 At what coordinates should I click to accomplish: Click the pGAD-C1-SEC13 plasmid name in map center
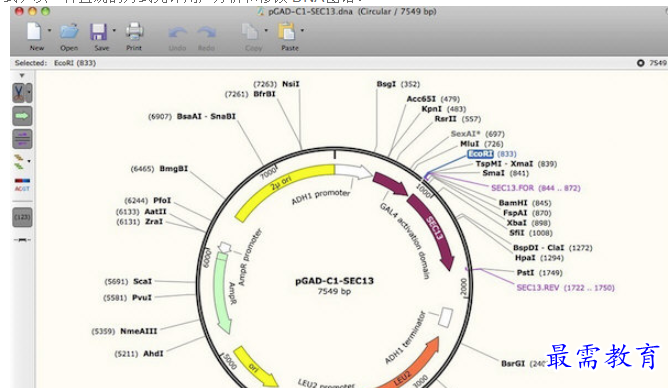334,281
